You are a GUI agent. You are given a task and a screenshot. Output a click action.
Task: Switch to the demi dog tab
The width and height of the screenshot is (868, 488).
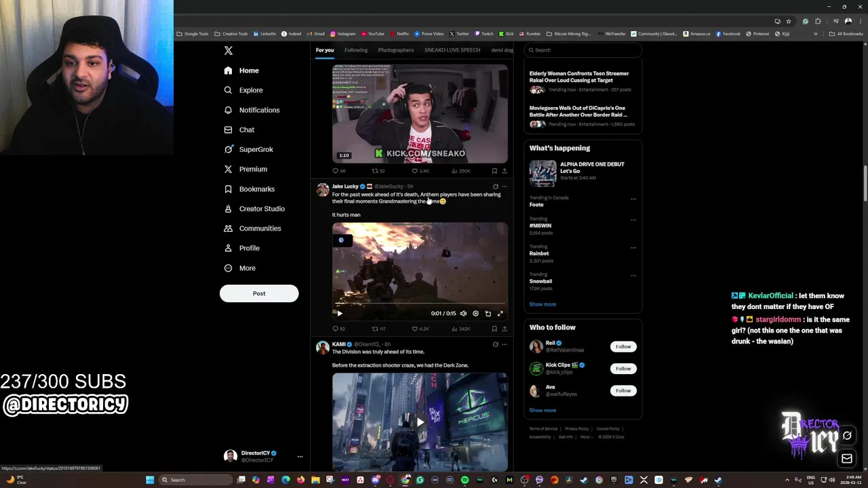[502, 50]
